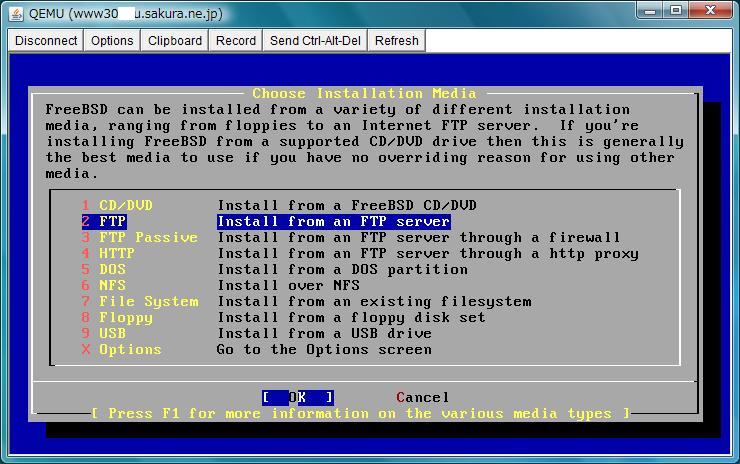Viewport: 740px width, 464px height.
Task: Select DOS partition install option
Action: pos(112,270)
